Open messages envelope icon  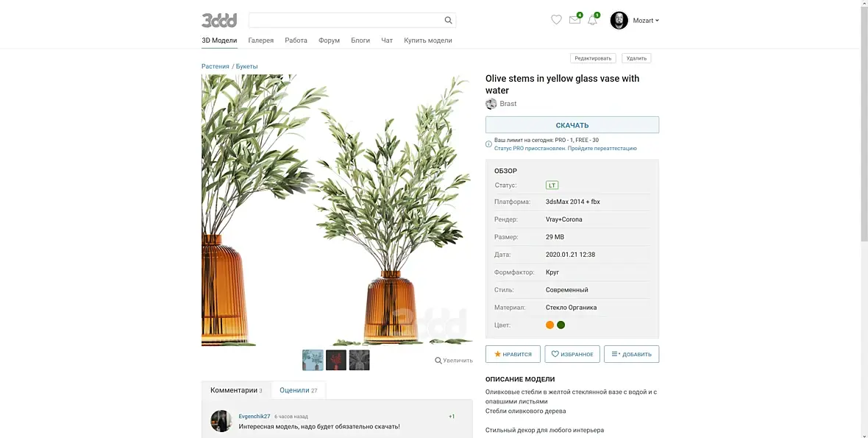pos(574,20)
